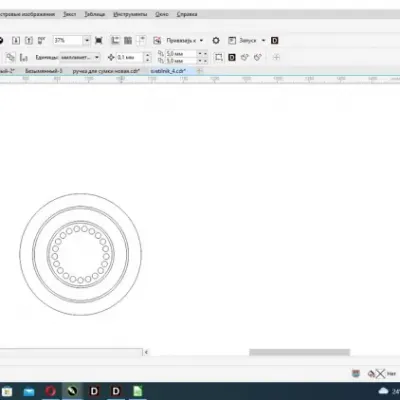This screenshot has width=400, height=400.
Task: Open the Инструменты menu
Action: pyautogui.click(x=130, y=14)
